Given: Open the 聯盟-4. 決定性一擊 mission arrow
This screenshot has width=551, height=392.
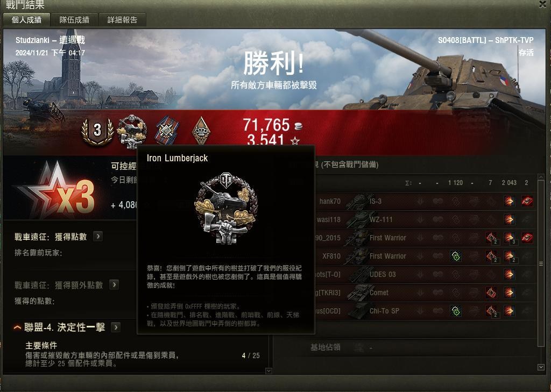Looking at the screenshot, I should [x=116, y=327].
